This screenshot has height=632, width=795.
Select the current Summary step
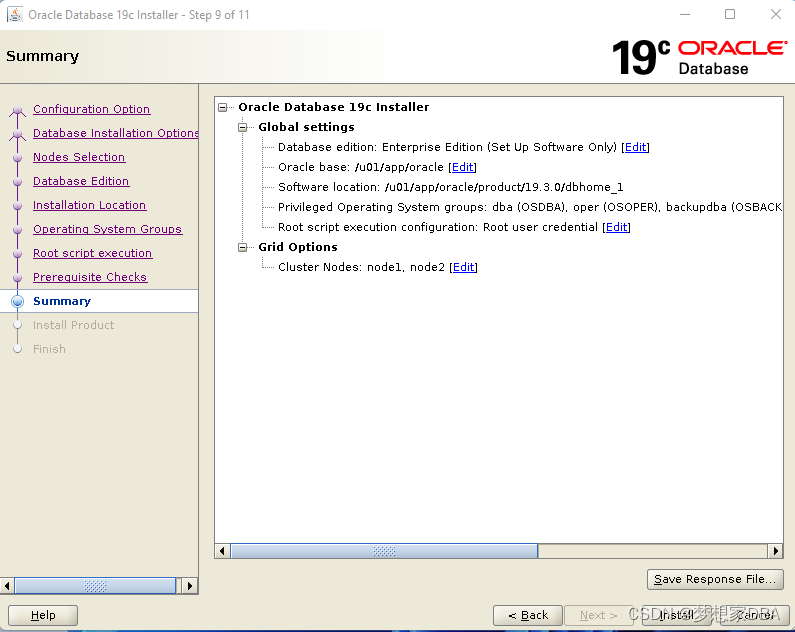click(x=62, y=301)
